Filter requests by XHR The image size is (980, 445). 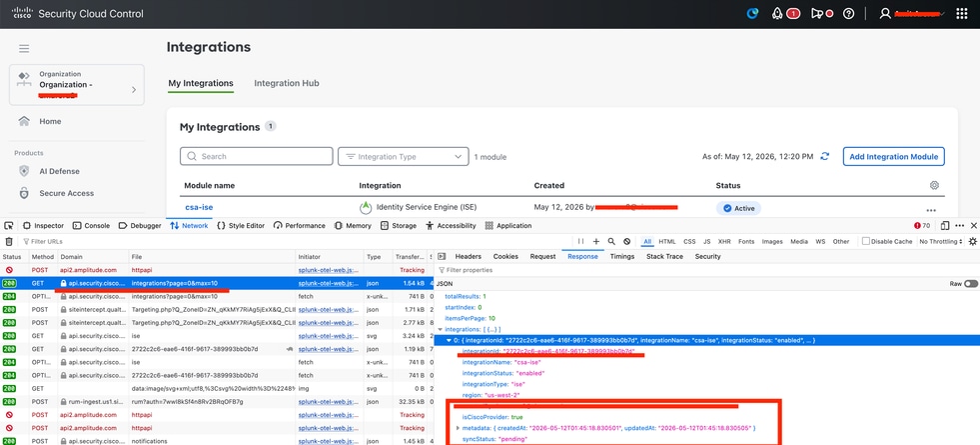point(724,241)
